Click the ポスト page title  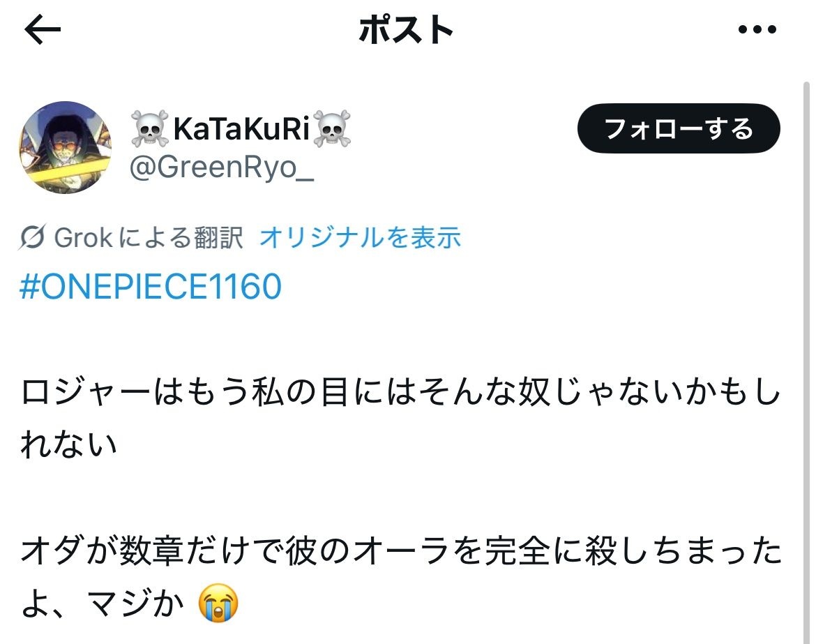[x=406, y=30]
